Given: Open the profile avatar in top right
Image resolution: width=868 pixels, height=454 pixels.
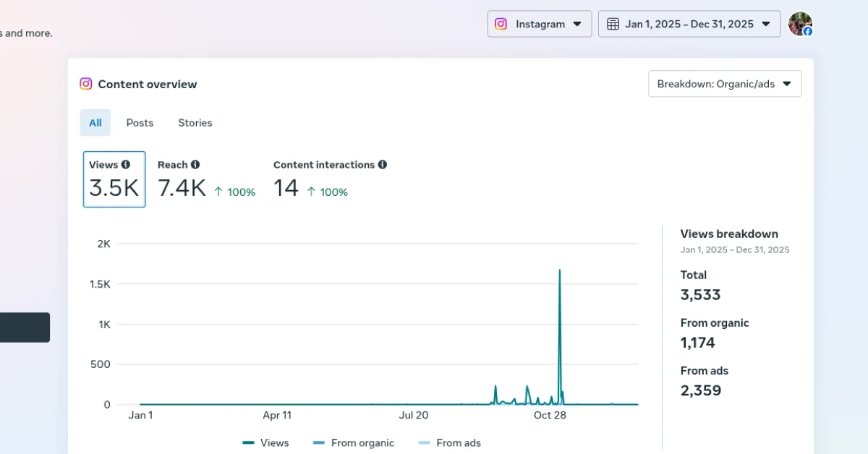Looking at the screenshot, I should click(800, 24).
